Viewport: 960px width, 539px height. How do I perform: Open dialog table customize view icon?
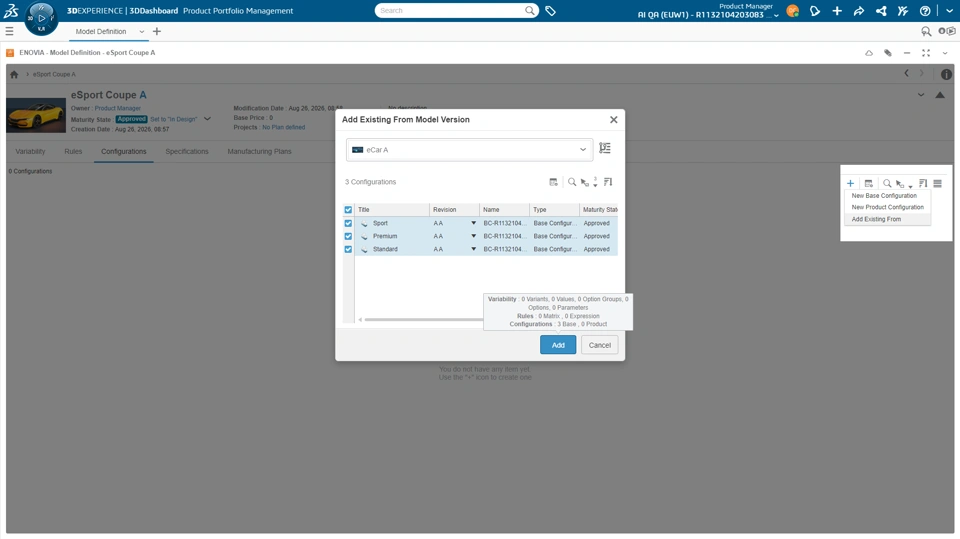tap(553, 182)
